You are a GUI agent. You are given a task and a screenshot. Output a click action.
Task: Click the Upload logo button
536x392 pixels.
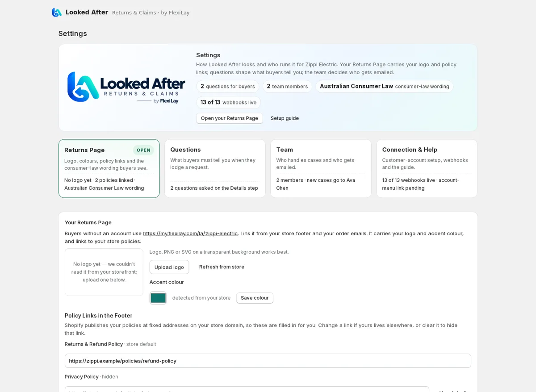(x=169, y=267)
